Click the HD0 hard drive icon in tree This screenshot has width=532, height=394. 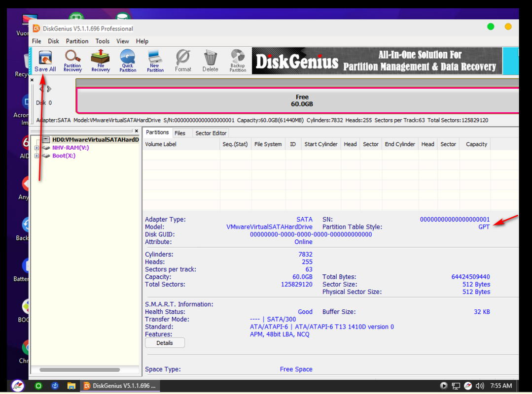tap(46, 139)
